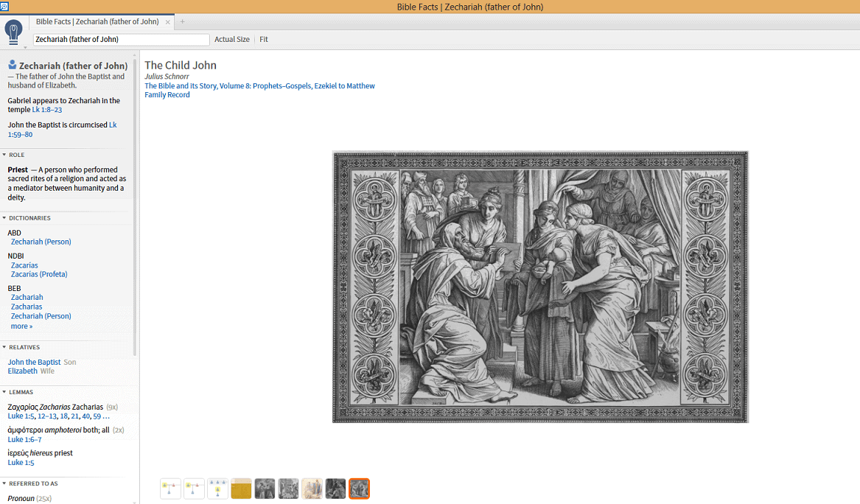Click the Bible Facts lightbulb panel icon
860x504 pixels.
[13, 32]
